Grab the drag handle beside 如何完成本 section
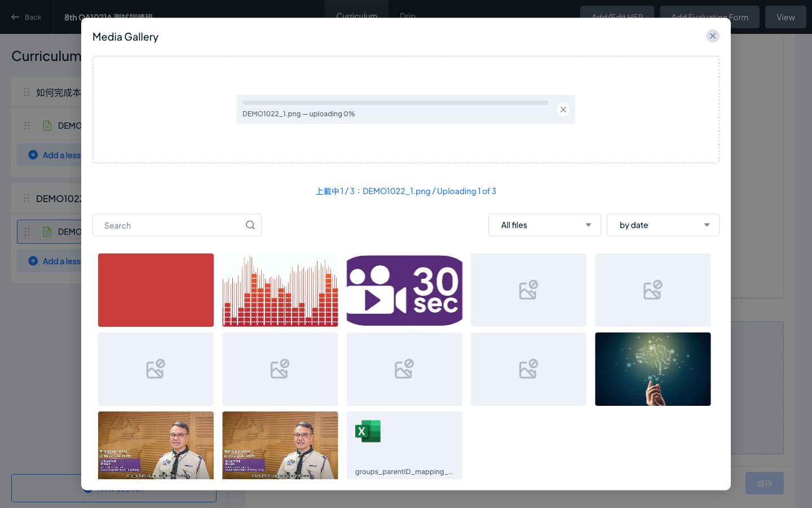Screen dimensions: 812x508 (x=27, y=92)
